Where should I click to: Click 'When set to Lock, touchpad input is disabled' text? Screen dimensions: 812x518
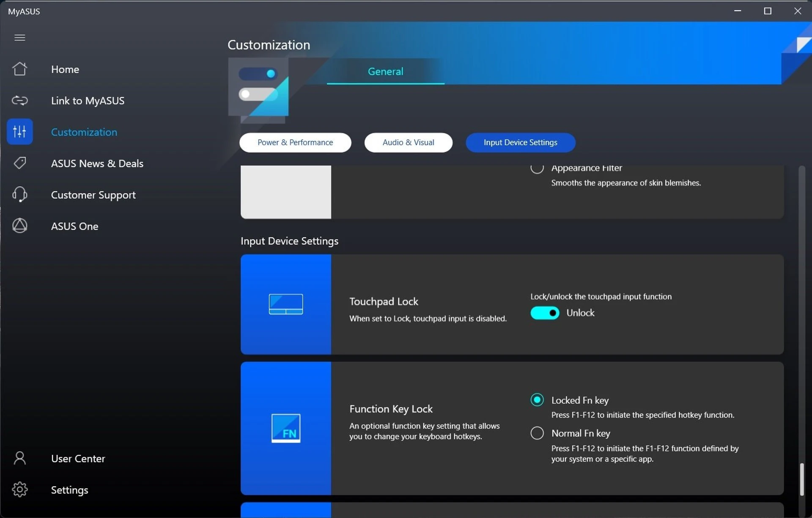[428, 318]
